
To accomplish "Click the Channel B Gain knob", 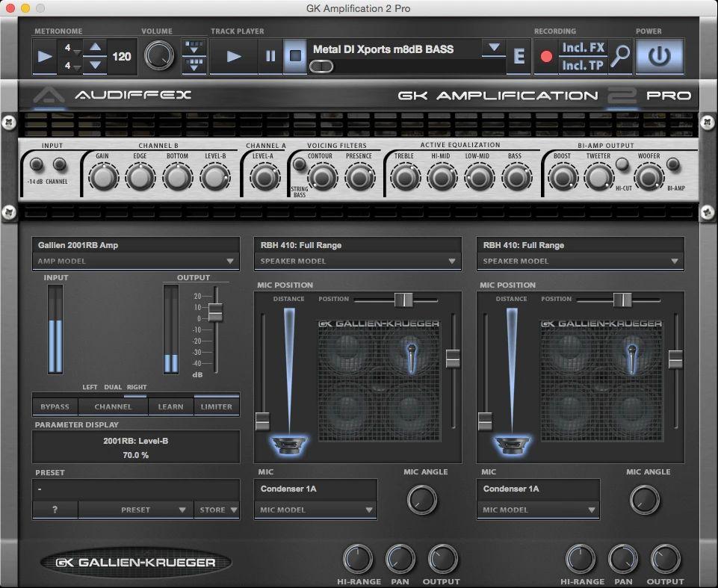I will coord(103,177).
